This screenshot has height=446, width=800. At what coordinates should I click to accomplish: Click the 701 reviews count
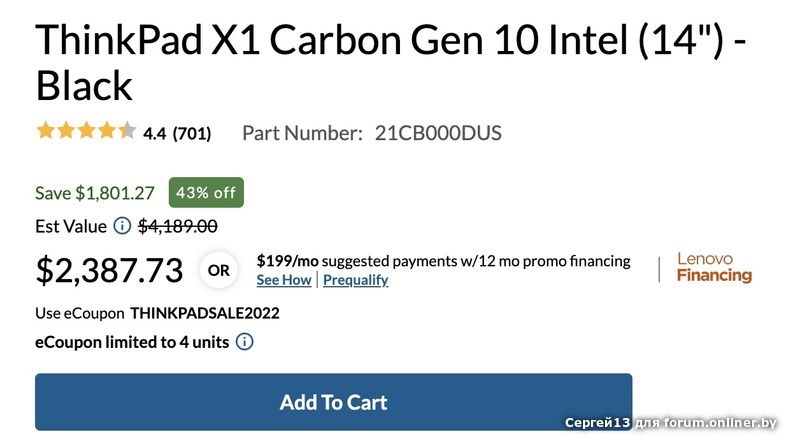click(x=192, y=133)
